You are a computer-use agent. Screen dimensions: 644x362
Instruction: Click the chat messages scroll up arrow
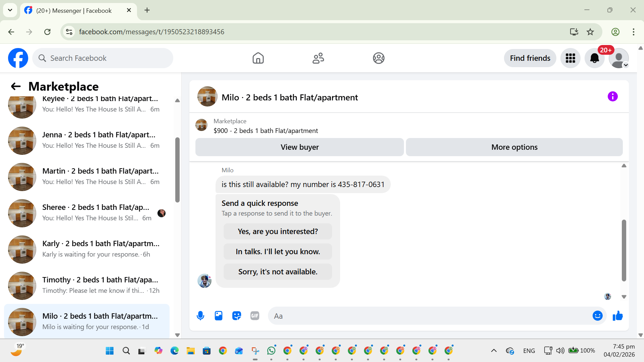[x=624, y=166]
